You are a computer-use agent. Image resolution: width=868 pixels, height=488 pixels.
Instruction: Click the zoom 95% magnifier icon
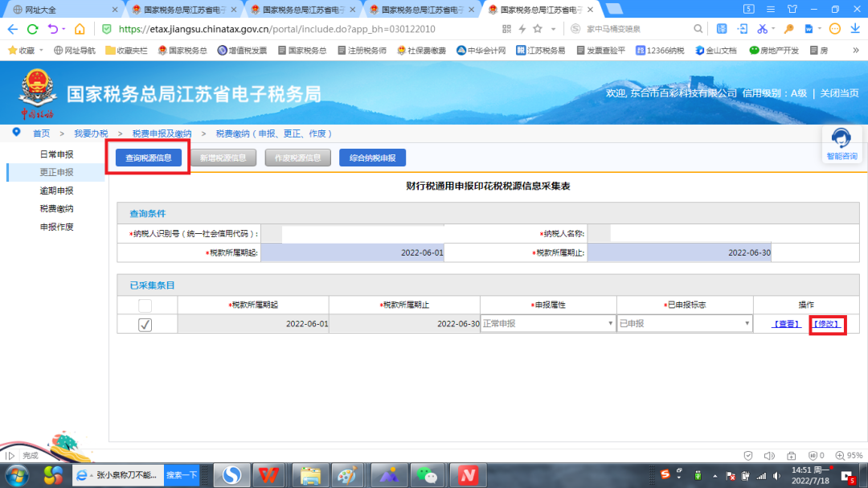(840, 455)
